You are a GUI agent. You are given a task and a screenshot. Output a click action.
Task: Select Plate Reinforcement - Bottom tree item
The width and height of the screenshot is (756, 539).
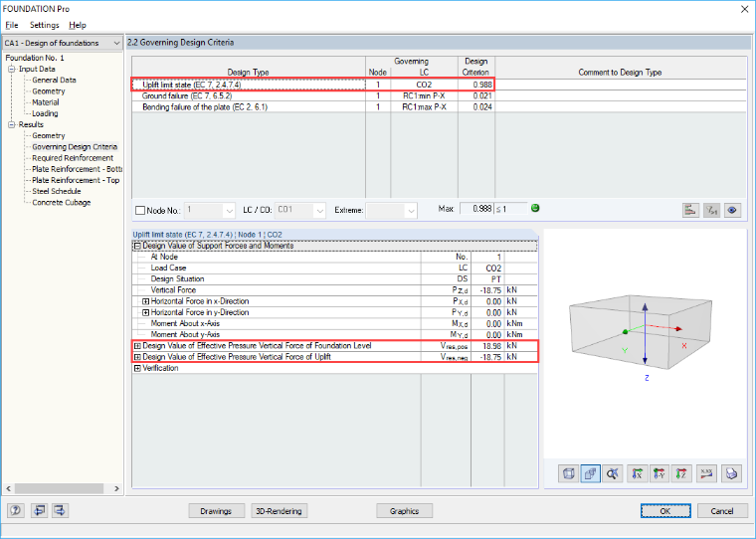coord(77,169)
